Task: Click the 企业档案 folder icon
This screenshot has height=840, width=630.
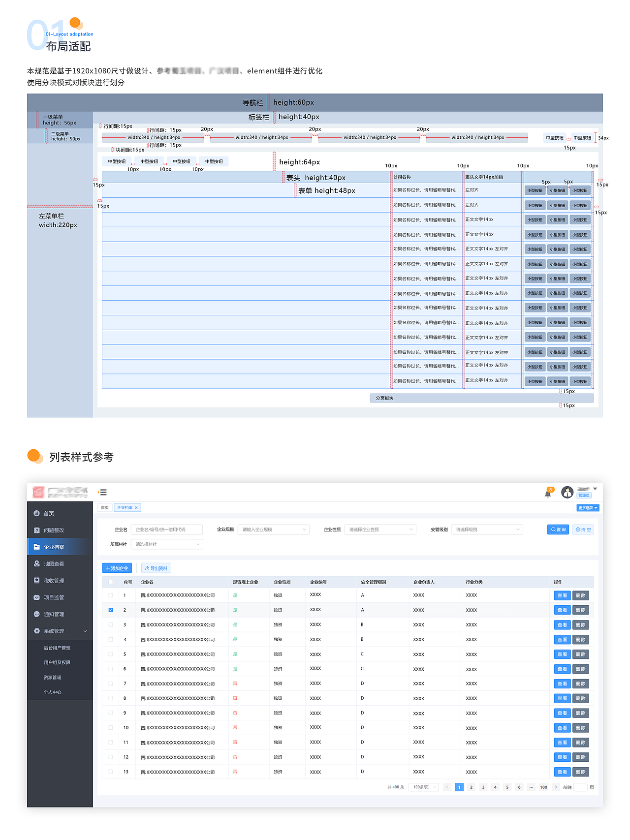Action: click(36, 547)
